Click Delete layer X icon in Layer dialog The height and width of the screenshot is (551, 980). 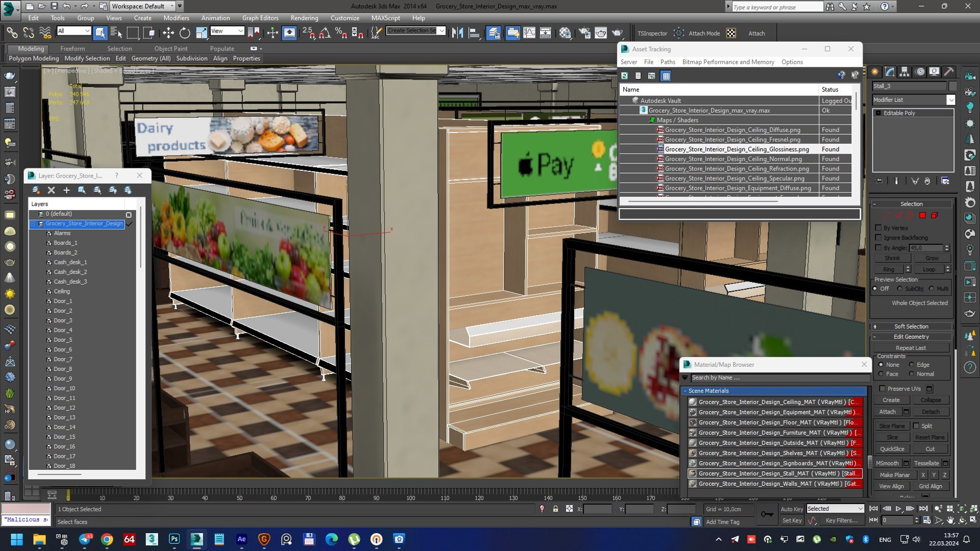click(x=51, y=190)
